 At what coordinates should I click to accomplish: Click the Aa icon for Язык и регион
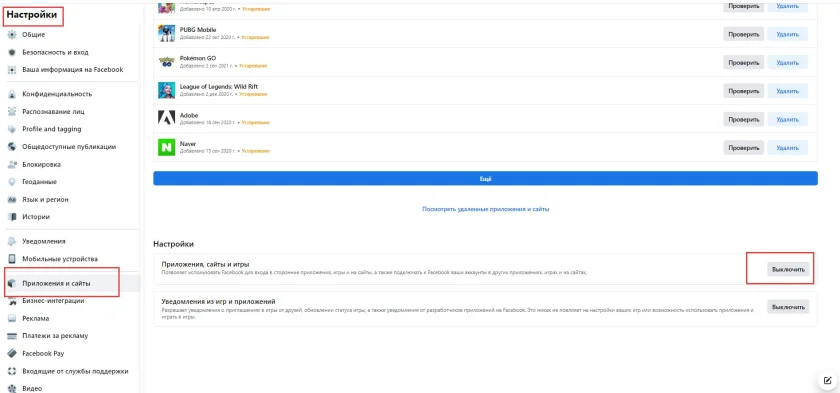[12, 200]
